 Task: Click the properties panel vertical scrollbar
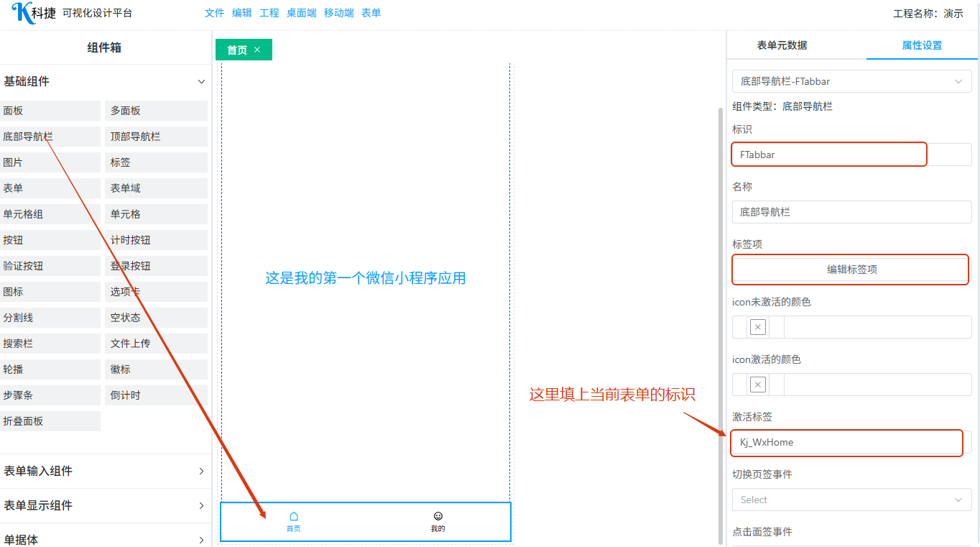pos(721,323)
